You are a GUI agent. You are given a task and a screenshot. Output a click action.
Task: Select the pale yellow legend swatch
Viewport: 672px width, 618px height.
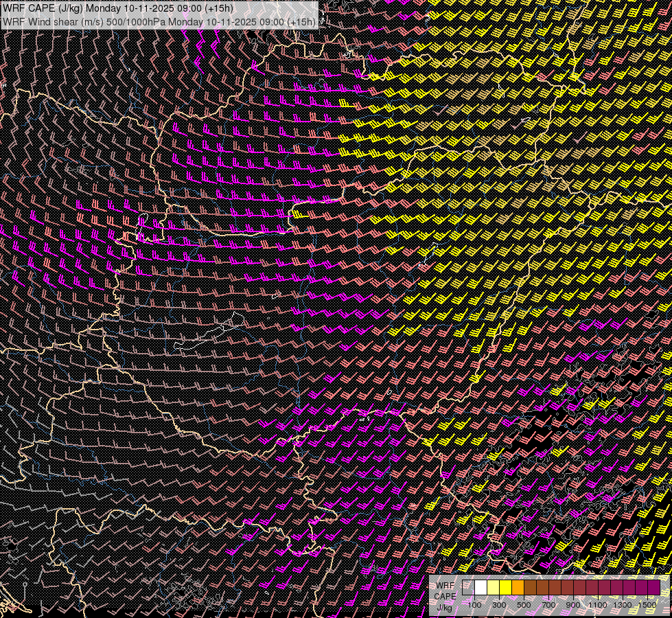pos(493,587)
